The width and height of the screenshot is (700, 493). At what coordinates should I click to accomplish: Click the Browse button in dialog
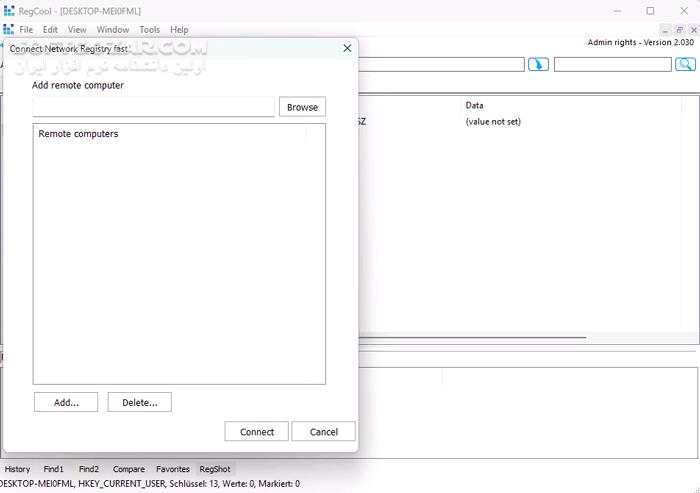tap(302, 107)
